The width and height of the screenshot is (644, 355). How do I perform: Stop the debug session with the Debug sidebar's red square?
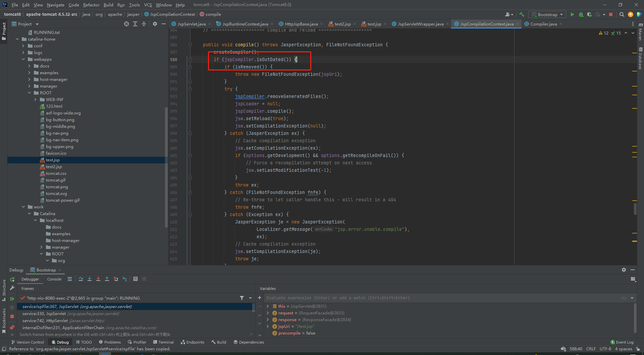(12, 316)
